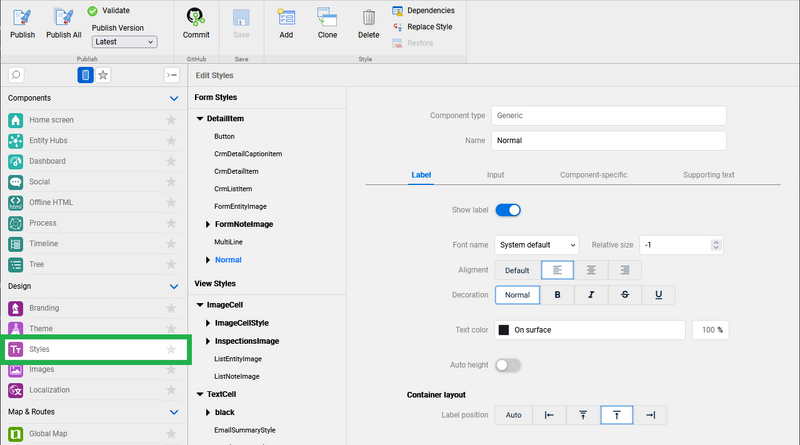Open the Branding design section
The image size is (800, 445).
point(94,308)
